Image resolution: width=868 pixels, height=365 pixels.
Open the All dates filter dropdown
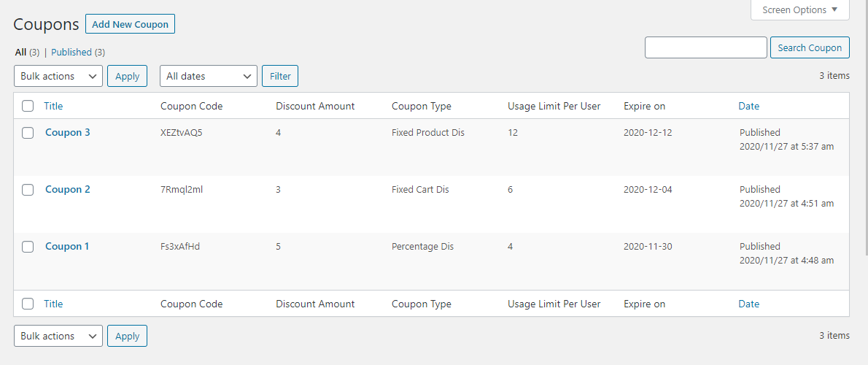point(208,76)
